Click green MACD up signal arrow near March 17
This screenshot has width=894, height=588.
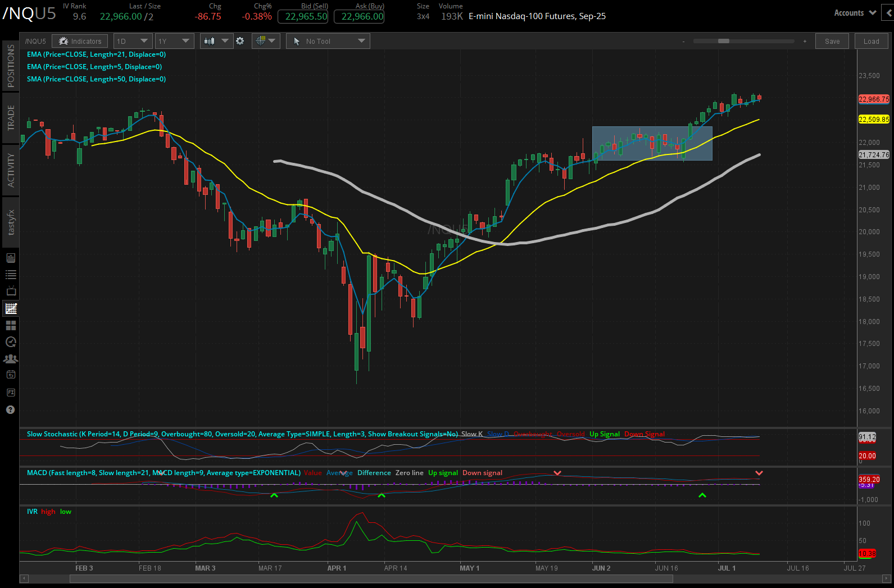click(x=274, y=495)
